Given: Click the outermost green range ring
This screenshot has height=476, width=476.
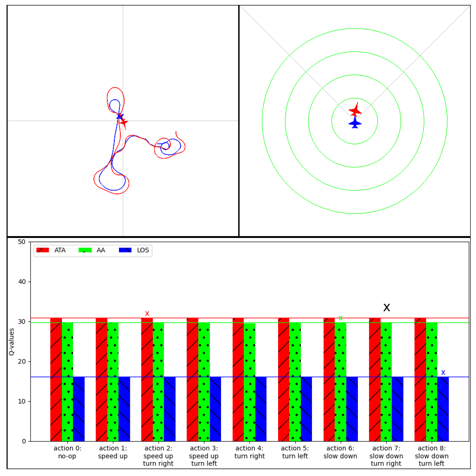Looking at the screenshot, I should click(x=262, y=121).
